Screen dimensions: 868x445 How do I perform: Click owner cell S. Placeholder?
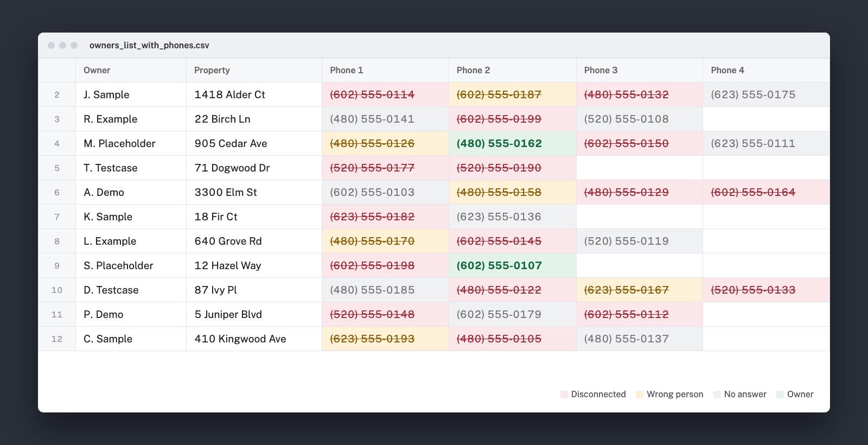coord(131,265)
